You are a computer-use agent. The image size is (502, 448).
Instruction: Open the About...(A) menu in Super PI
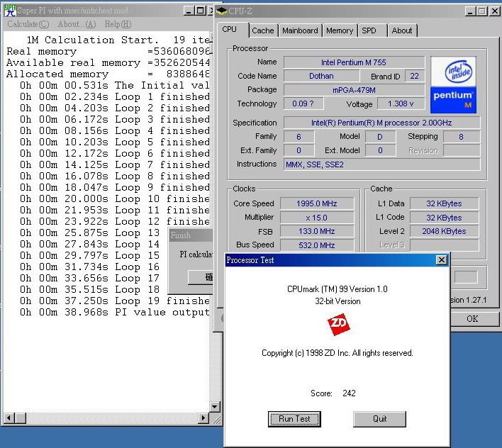click(77, 24)
